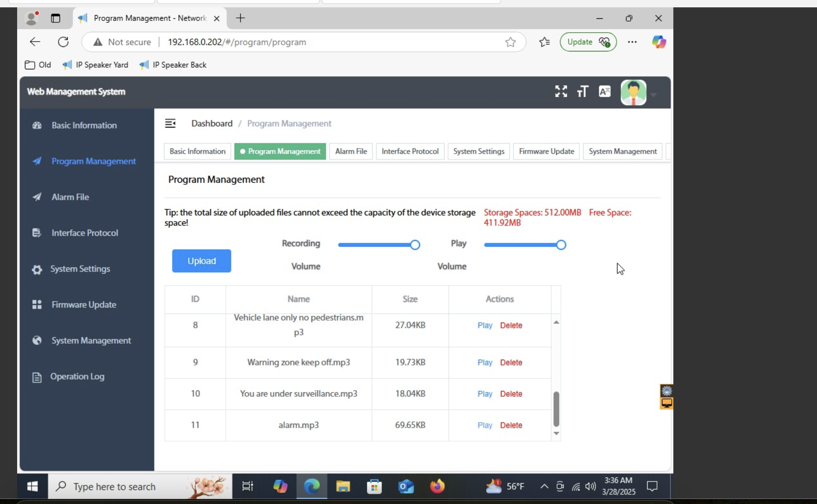The width and height of the screenshot is (817, 504).
Task: Reload the page with refresh icon
Action: (63, 42)
